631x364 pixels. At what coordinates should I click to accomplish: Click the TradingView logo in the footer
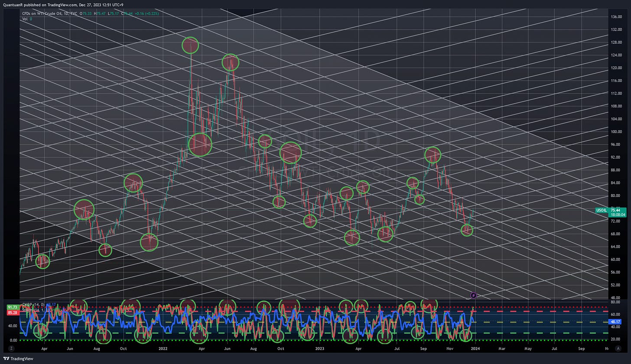18,359
